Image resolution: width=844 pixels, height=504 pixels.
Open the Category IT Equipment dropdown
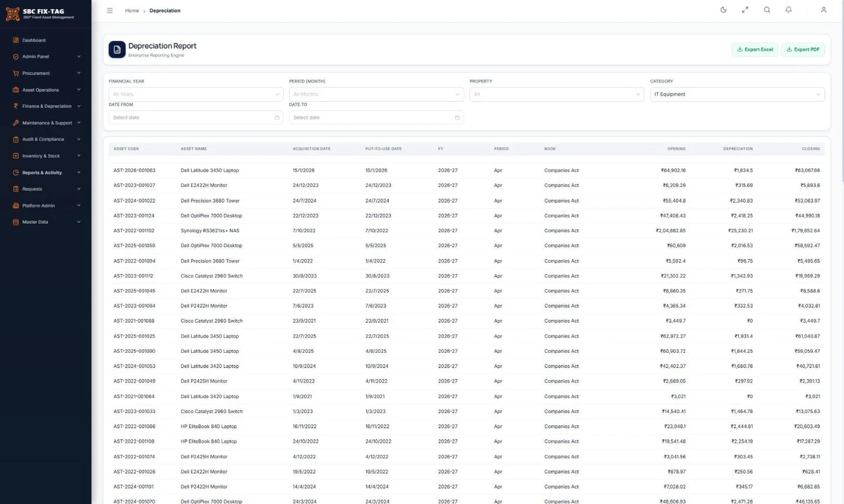737,94
